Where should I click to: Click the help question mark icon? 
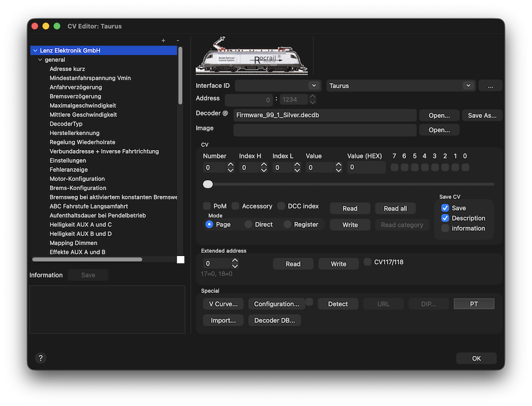(41, 358)
